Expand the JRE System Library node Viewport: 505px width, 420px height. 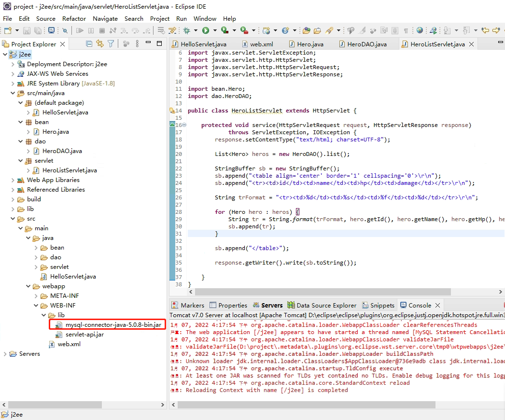point(13,84)
